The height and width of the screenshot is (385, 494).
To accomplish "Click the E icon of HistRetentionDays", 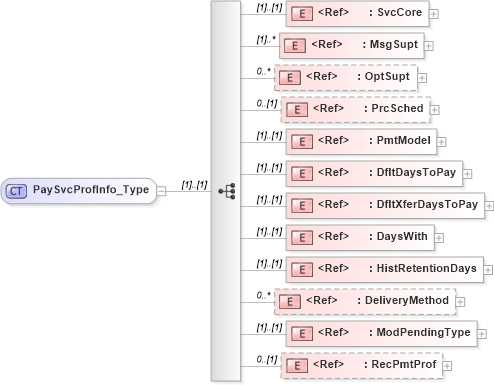I will pyautogui.click(x=302, y=270).
